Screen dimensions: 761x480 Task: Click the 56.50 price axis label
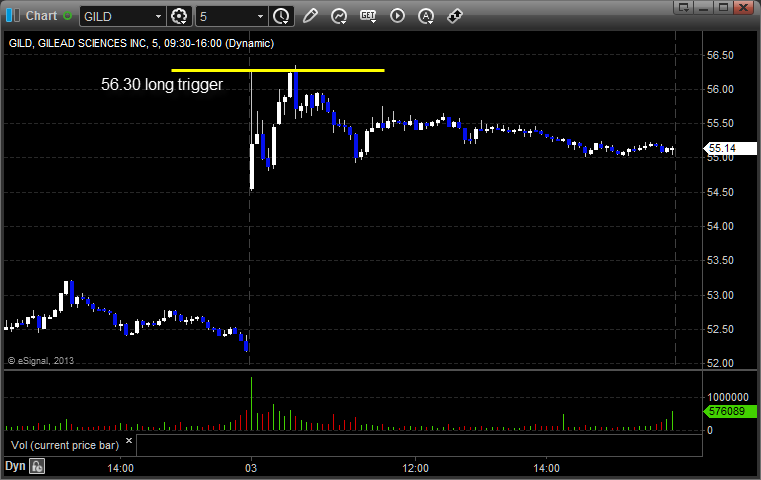click(720, 55)
